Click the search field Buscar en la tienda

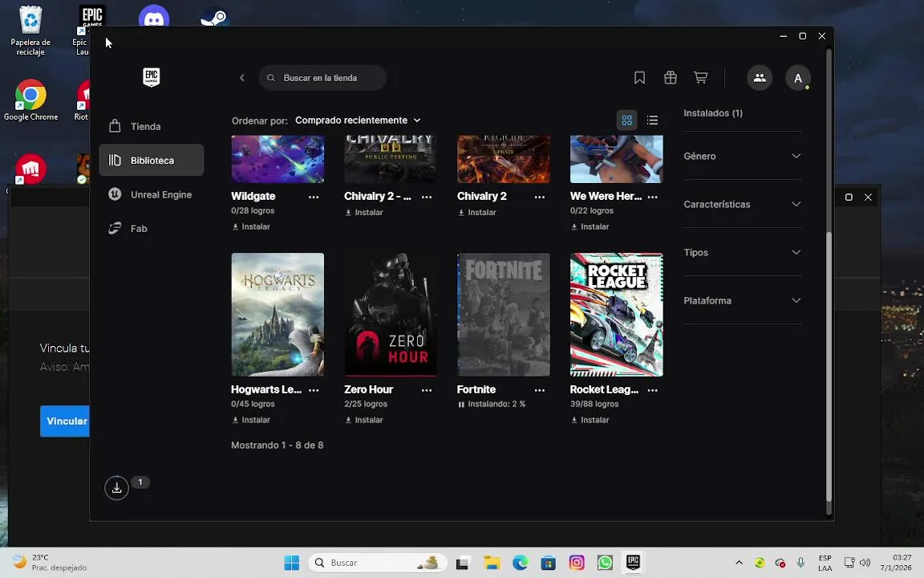click(323, 78)
